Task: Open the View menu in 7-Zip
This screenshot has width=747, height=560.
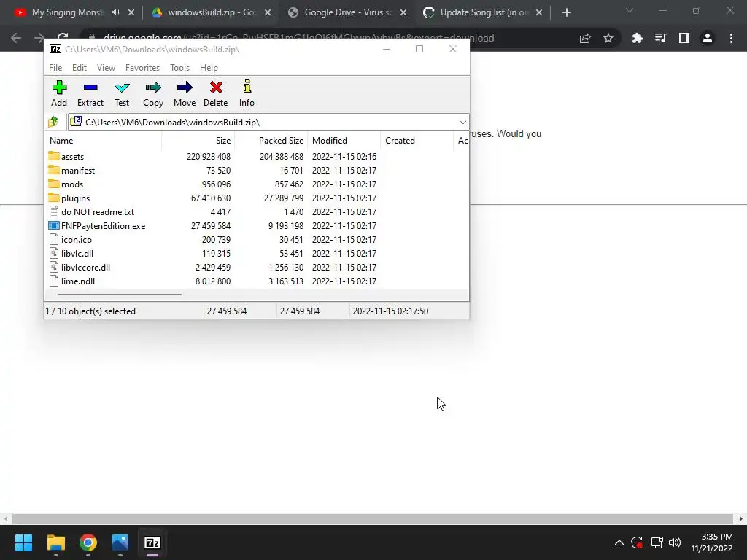Action: point(106,68)
